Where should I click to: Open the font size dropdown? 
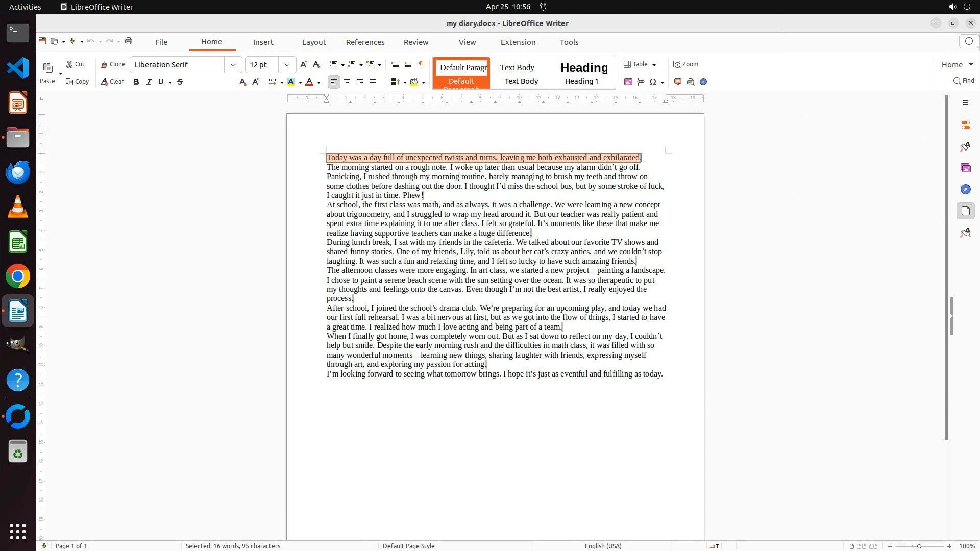(287, 65)
